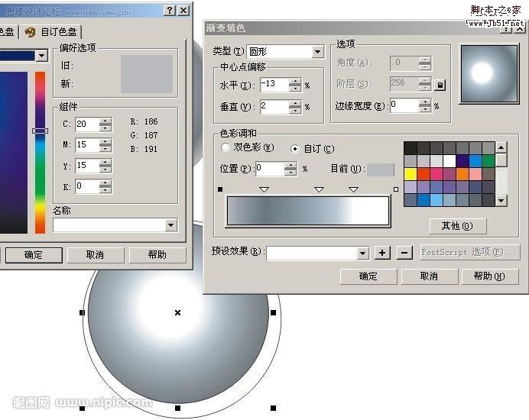Image resolution: width=529 pixels, height=420 pixels.
Task: Click the current color swatch
Action: (381, 170)
